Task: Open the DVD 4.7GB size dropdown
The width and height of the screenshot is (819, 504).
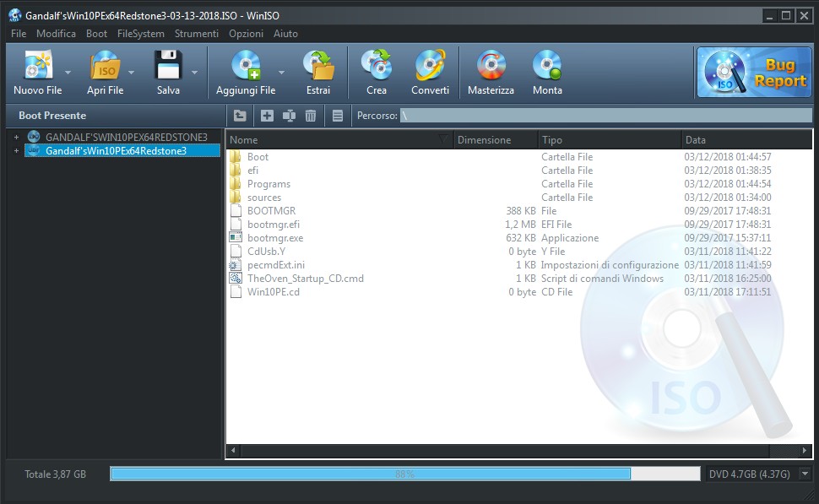Action: click(x=805, y=474)
